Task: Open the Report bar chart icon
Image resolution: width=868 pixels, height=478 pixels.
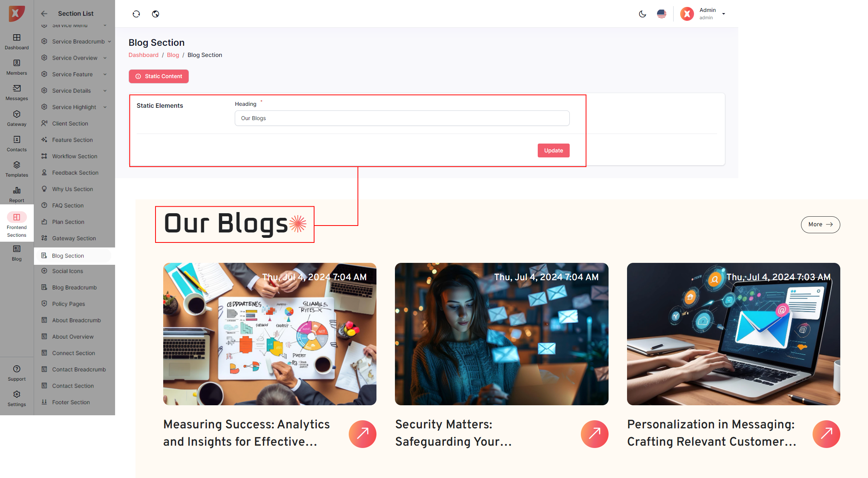Action: point(17,191)
